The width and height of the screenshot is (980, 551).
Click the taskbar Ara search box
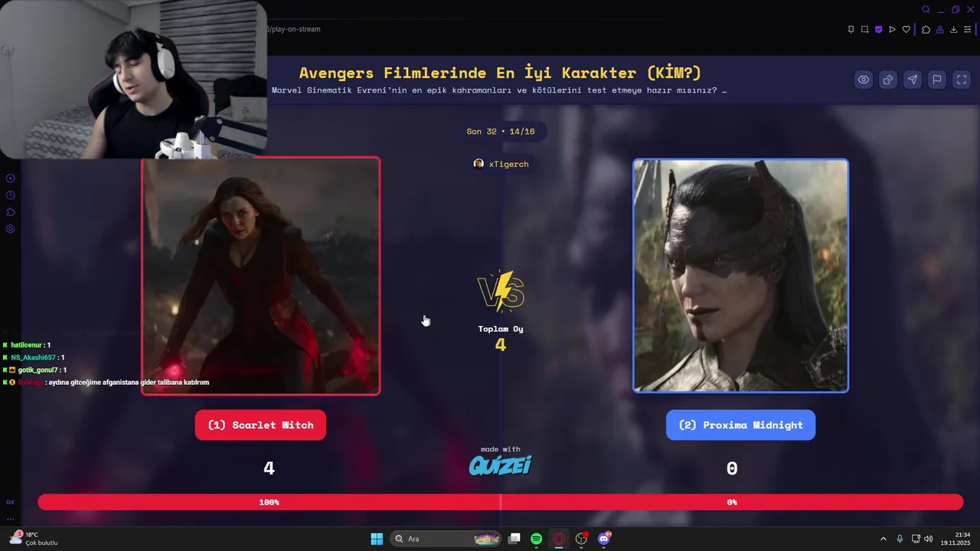click(446, 539)
